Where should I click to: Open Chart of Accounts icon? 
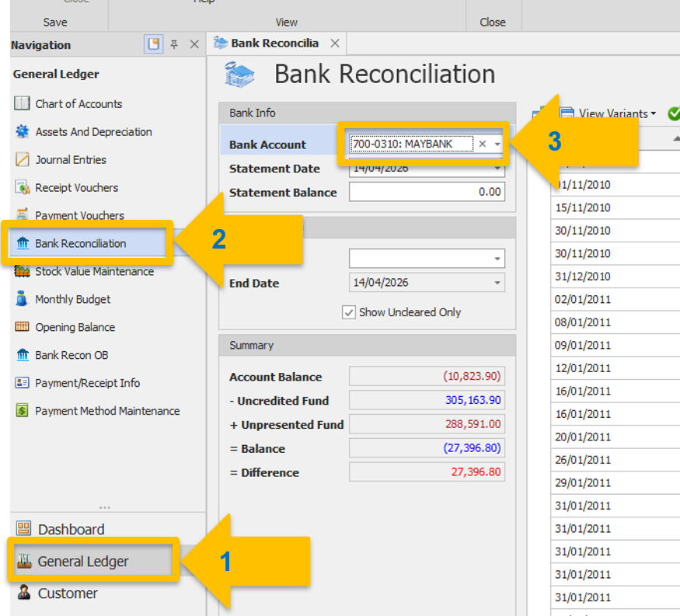[x=22, y=103]
